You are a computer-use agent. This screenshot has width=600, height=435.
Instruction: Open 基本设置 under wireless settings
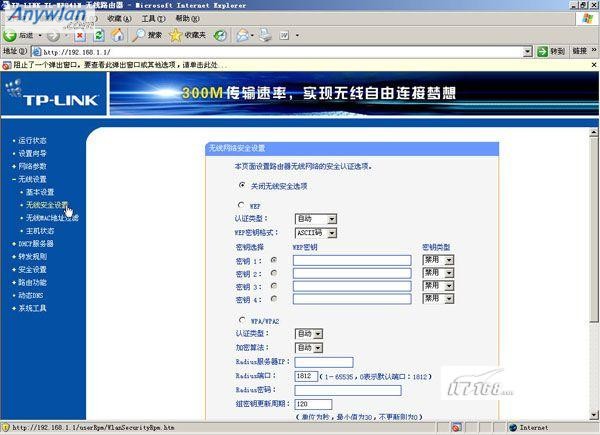(x=40, y=192)
